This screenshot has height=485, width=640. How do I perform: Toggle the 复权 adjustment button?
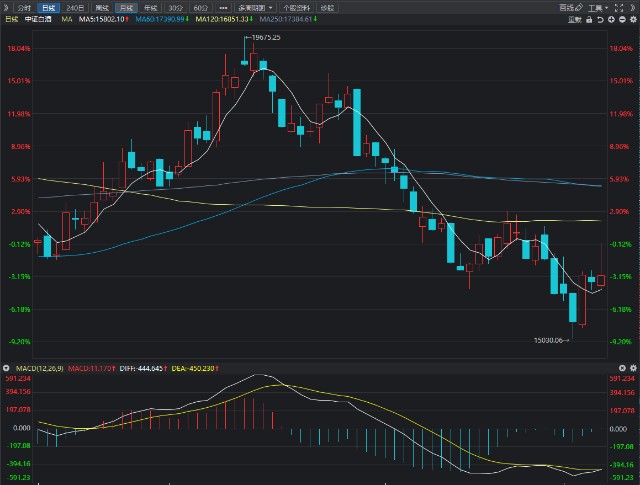(x=575, y=20)
